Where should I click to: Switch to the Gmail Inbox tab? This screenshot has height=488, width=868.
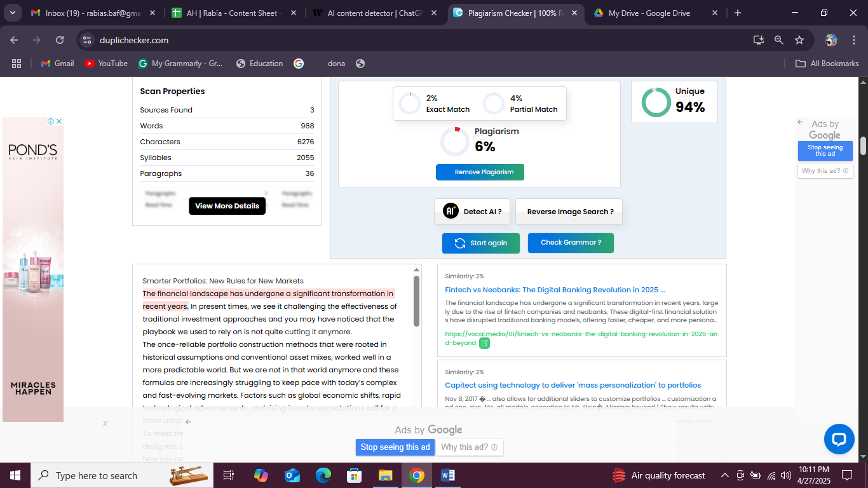92,13
